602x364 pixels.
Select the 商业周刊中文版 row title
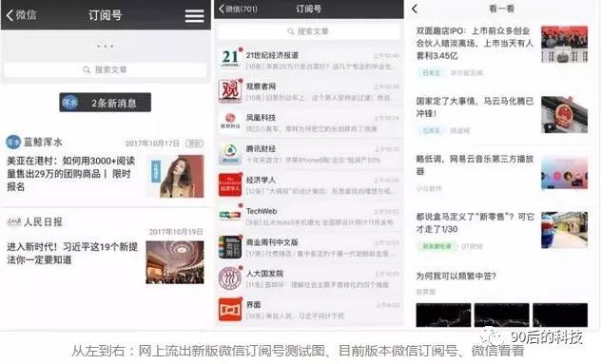coord(272,242)
